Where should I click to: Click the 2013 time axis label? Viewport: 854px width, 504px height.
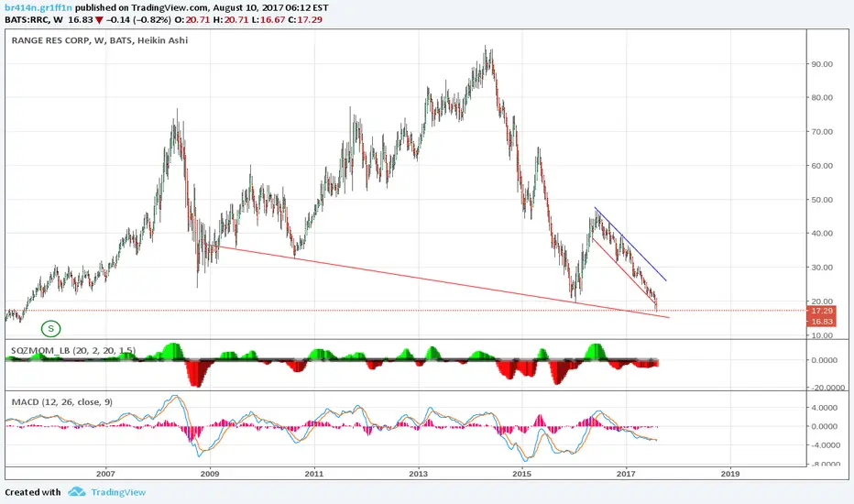pos(418,474)
